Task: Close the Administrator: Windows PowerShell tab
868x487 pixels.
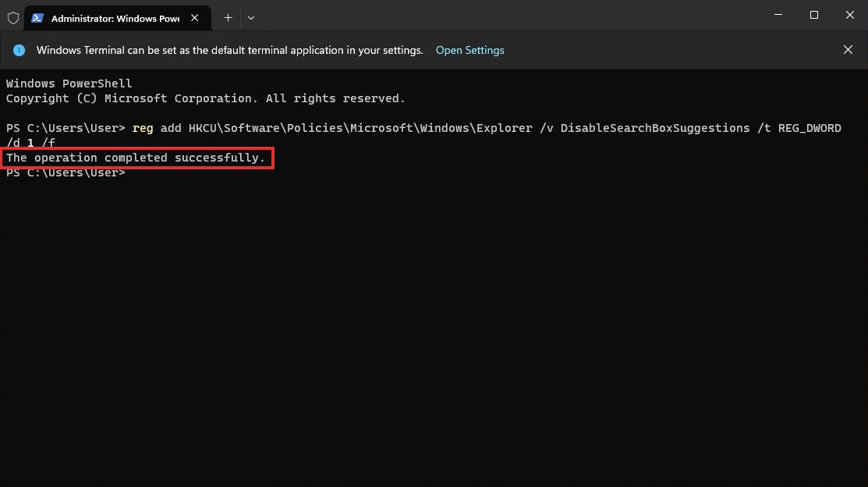Action: (x=194, y=18)
